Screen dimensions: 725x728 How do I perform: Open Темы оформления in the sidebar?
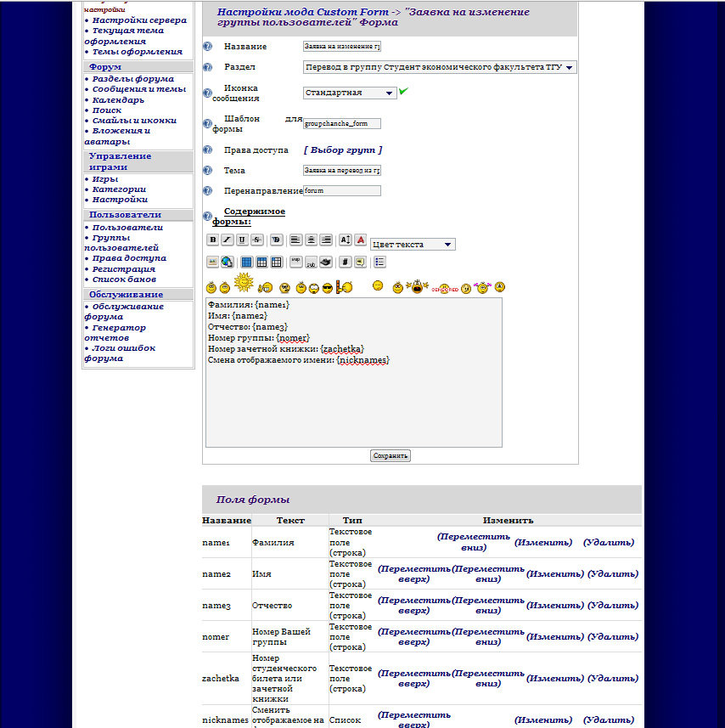point(137,52)
